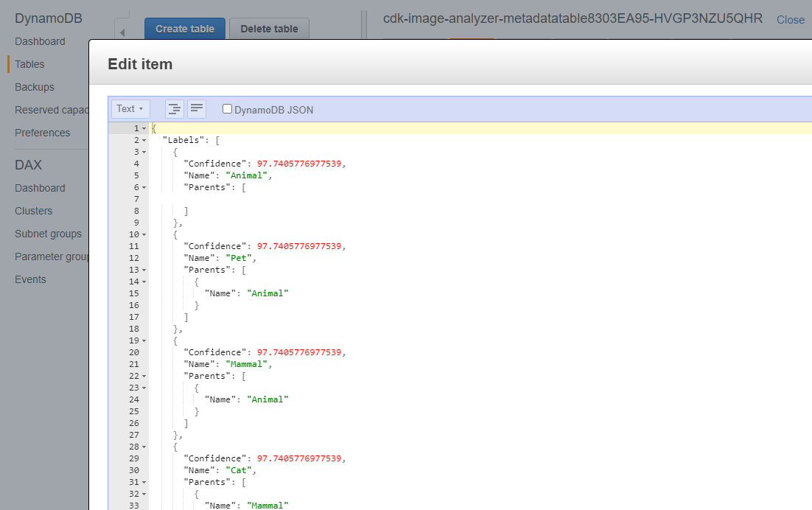Click the "Pet" name value on line 12

pos(239,258)
